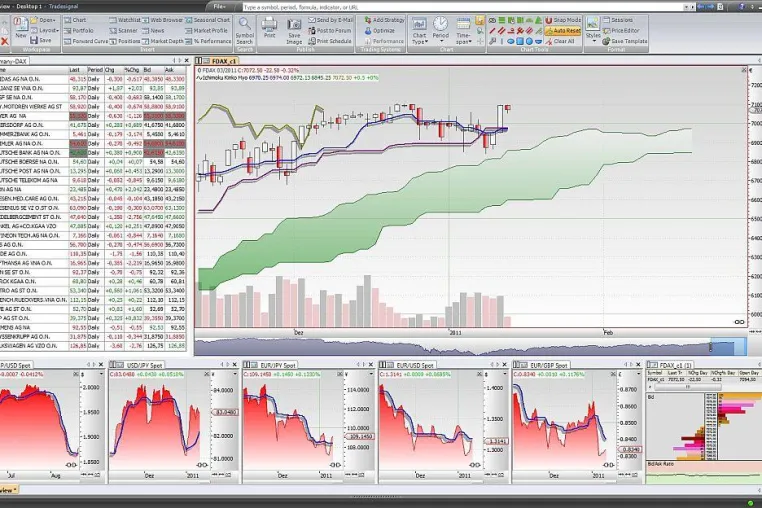
Task: Toggle Auto Reset
Action: [563, 31]
